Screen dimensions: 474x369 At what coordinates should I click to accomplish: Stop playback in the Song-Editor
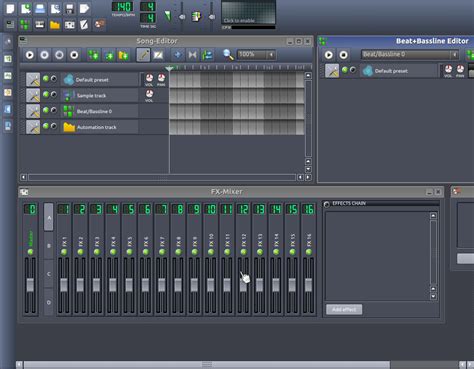pos(74,55)
